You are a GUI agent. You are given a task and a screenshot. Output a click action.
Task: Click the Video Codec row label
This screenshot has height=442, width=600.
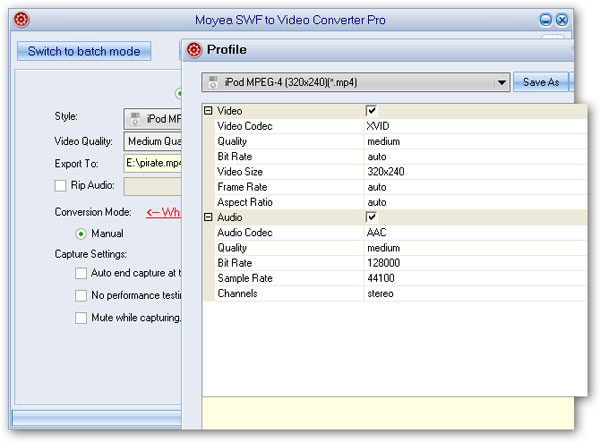[x=245, y=126]
